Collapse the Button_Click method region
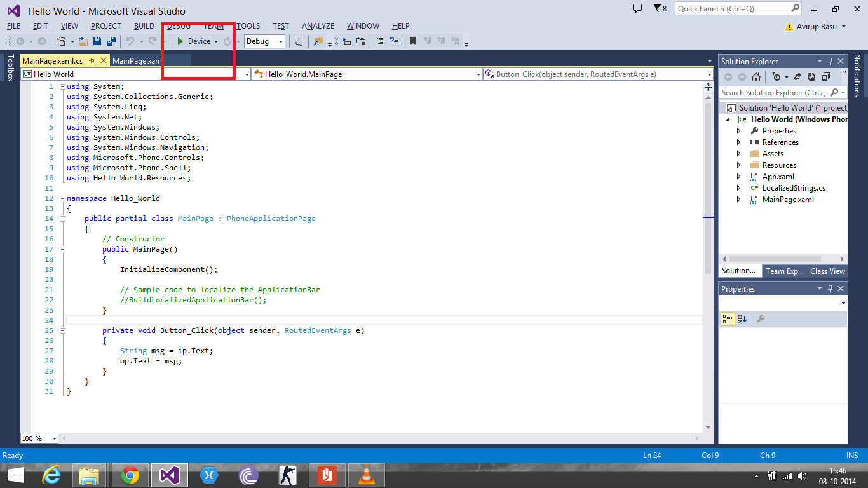This screenshot has height=488, width=868. point(62,330)
